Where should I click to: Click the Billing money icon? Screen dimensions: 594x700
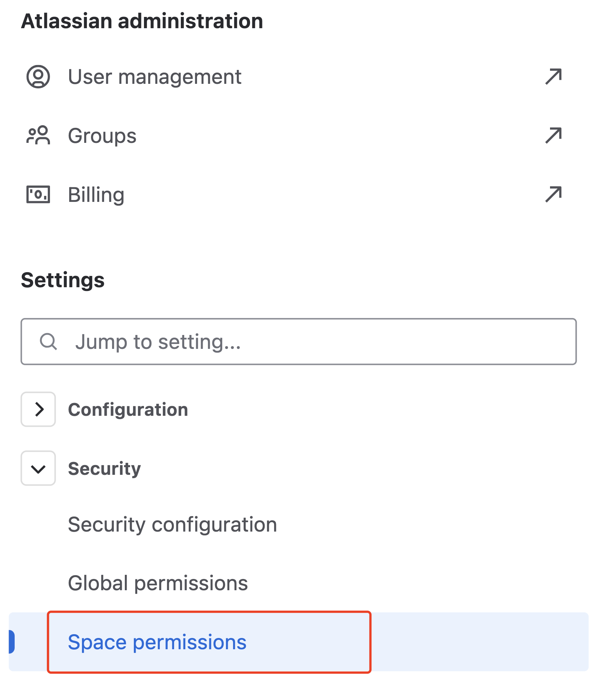click(38, 194)
